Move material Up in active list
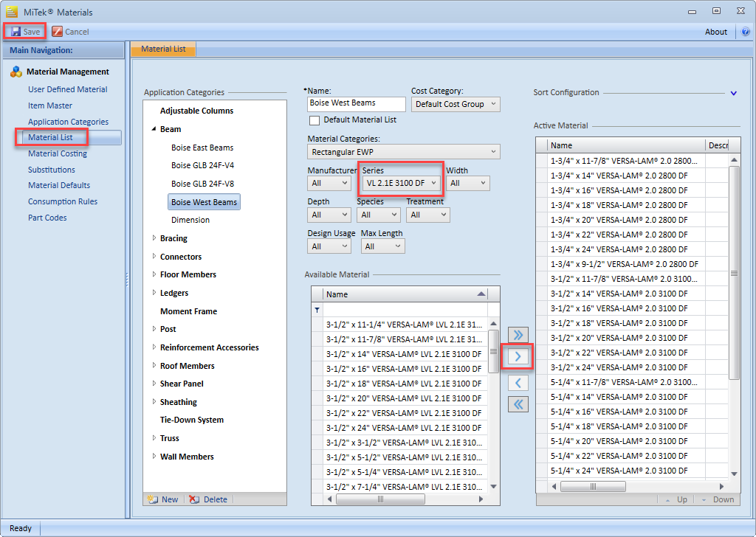Screen dimensions: 756x537 point(676,499)
